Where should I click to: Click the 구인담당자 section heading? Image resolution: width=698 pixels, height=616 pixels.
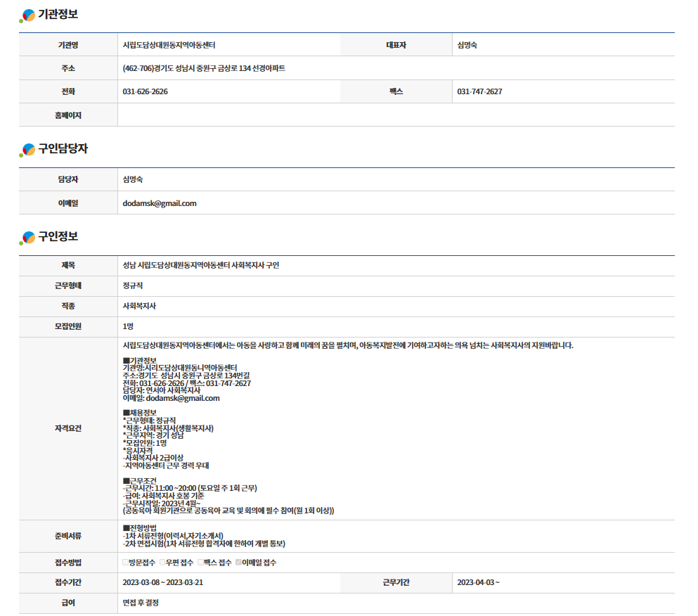[63, 148]
